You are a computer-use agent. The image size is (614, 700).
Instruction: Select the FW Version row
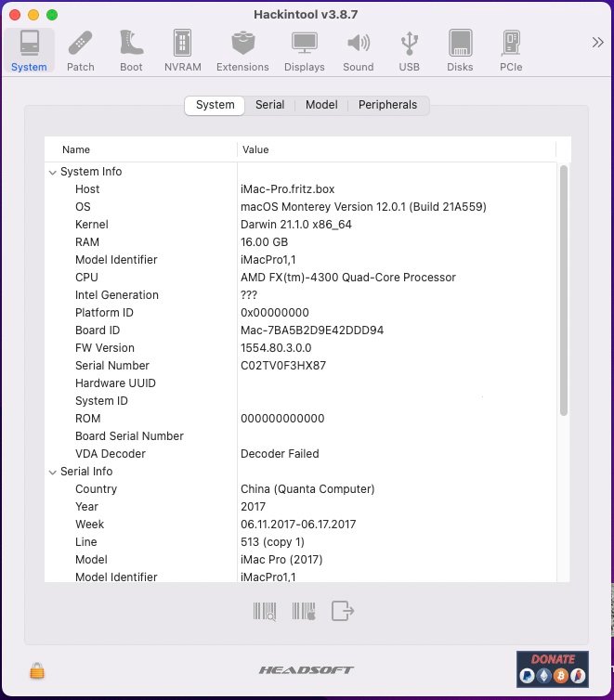301,348
